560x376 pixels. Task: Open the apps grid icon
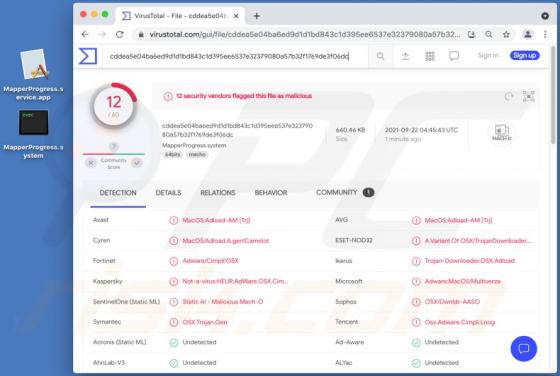(x=430, y=56)
